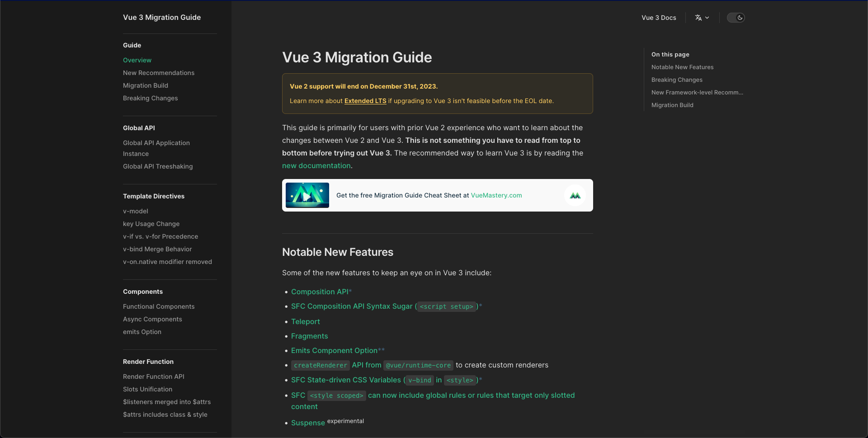
Task: Click the Template Directives sidebar heading
Action: click(x=154, y=196)
